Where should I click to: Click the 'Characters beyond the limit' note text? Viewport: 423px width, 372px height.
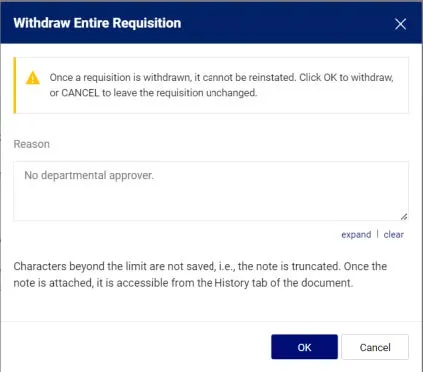(x=200, y=274)
